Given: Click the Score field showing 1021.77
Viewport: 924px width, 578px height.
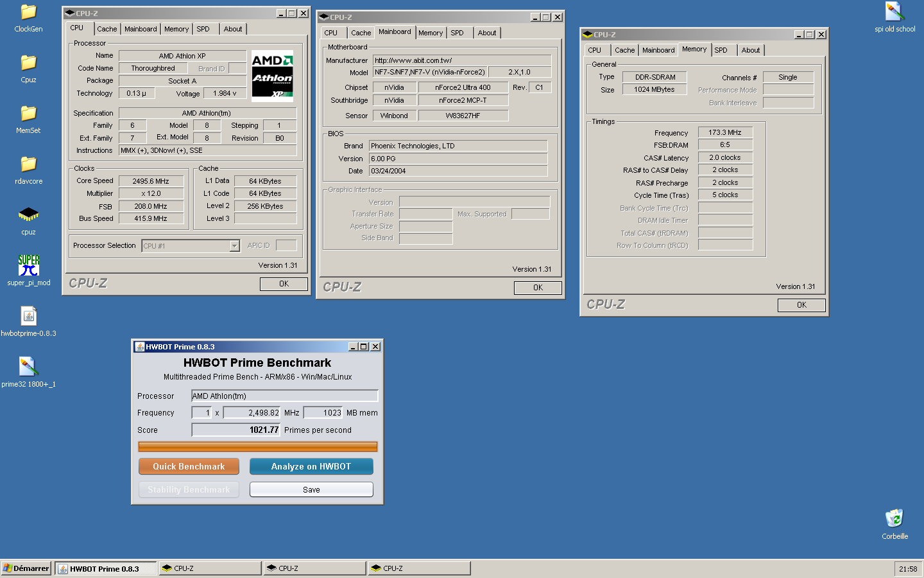Looking at the screenshot, I should coord(236,430).
